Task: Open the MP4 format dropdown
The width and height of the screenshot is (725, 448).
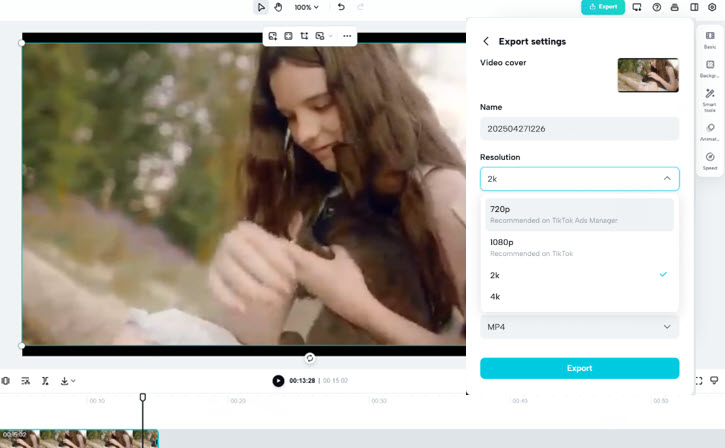Action: (x=579, y=327)
